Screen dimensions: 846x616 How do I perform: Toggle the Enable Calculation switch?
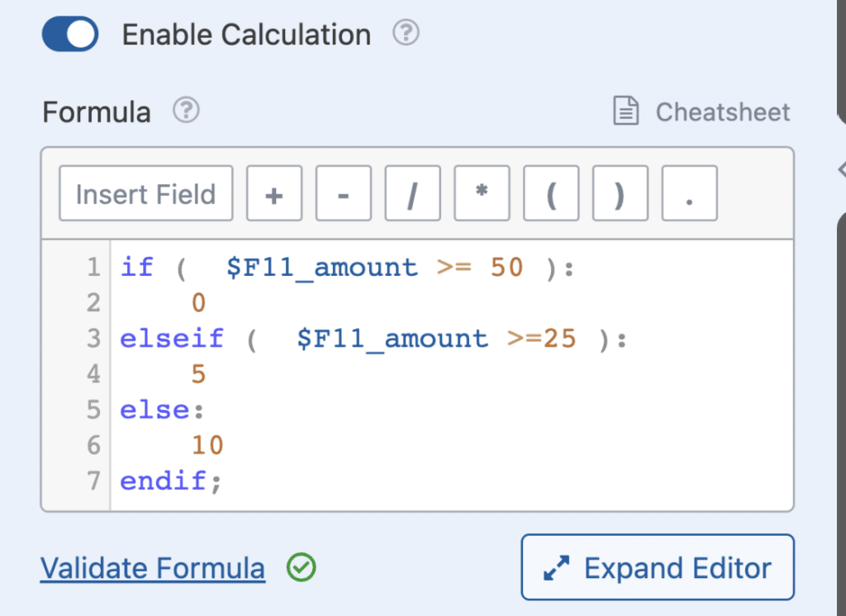[70, 35]
